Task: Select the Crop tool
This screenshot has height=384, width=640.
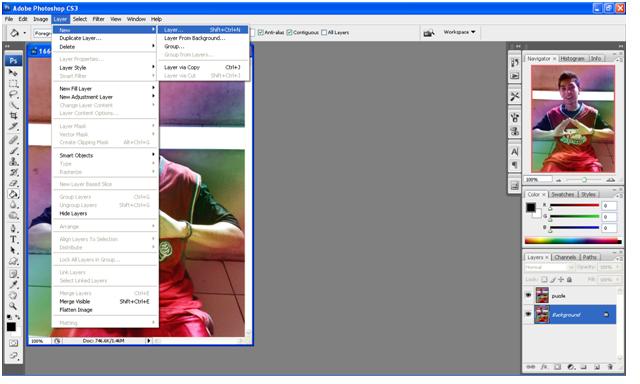Action: (13, 116)
